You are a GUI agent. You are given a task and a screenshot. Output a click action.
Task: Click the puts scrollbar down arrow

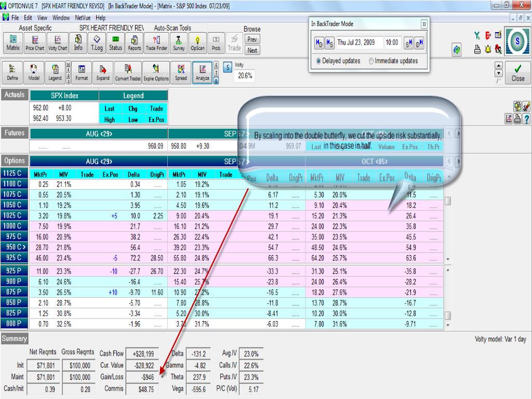point(448,325)
